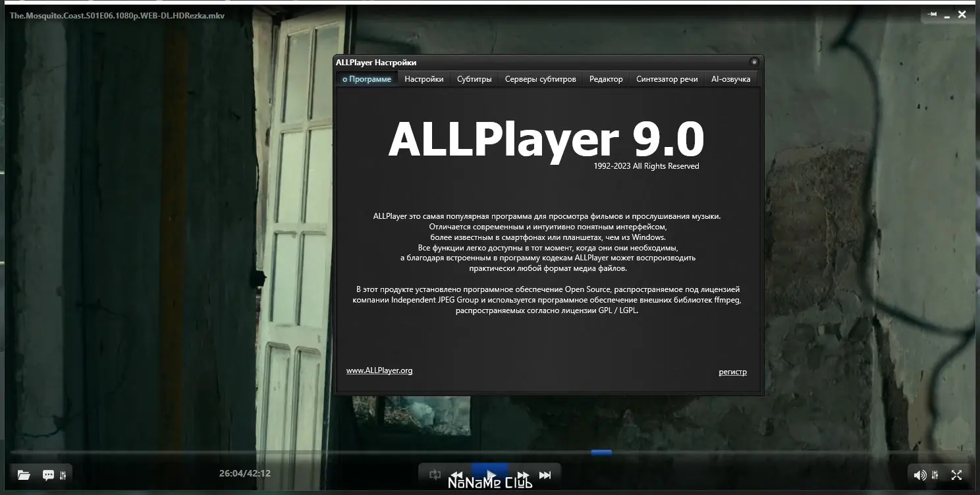Open a file with the folder icon

[x=24, y=475]
